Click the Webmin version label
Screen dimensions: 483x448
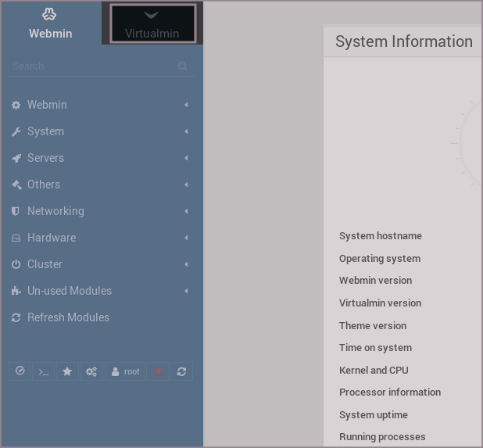375,281
